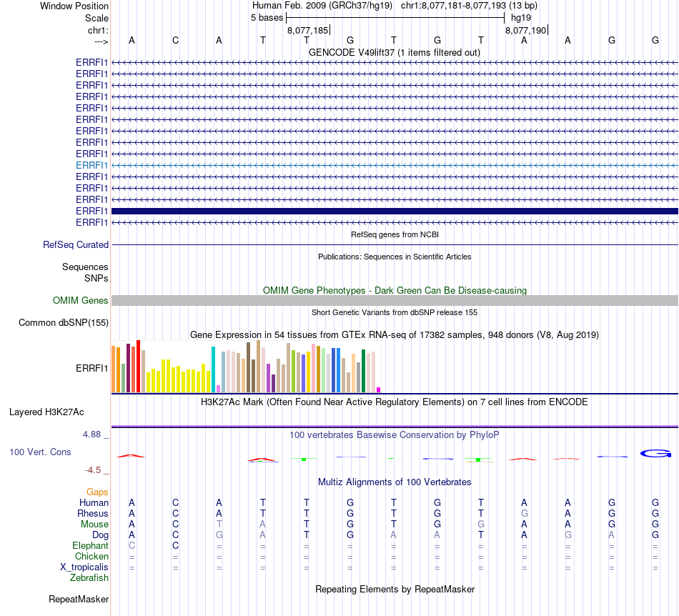
Task: Click the Gaps label in Multiz alignment
Action: pos(97,492)
